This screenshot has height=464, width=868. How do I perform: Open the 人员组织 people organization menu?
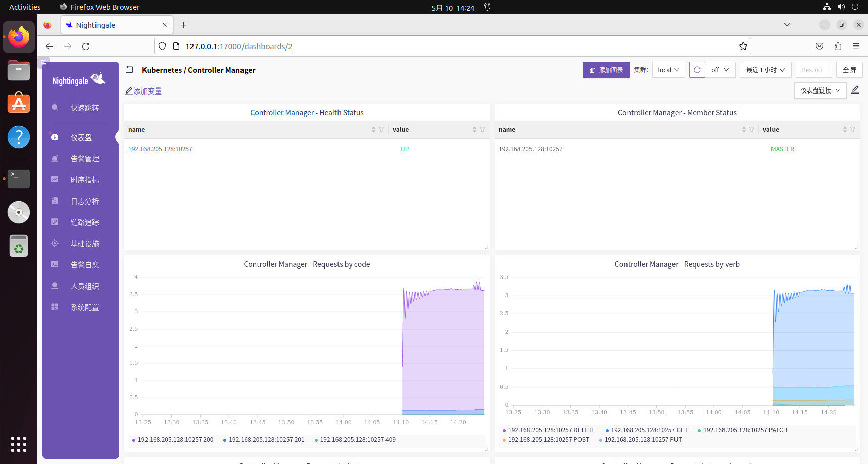point(84,286)
